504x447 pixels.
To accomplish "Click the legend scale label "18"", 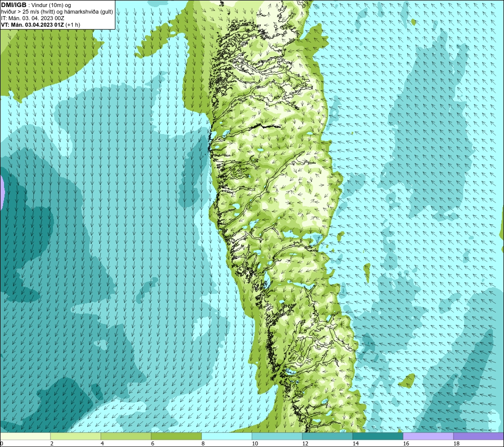I will [x=457, y=443].
